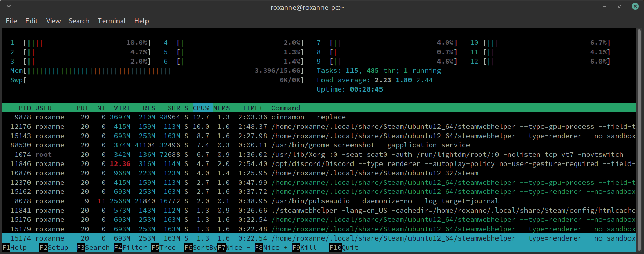Open the File menu
This screenshot has width=644, height=254.
11,21
